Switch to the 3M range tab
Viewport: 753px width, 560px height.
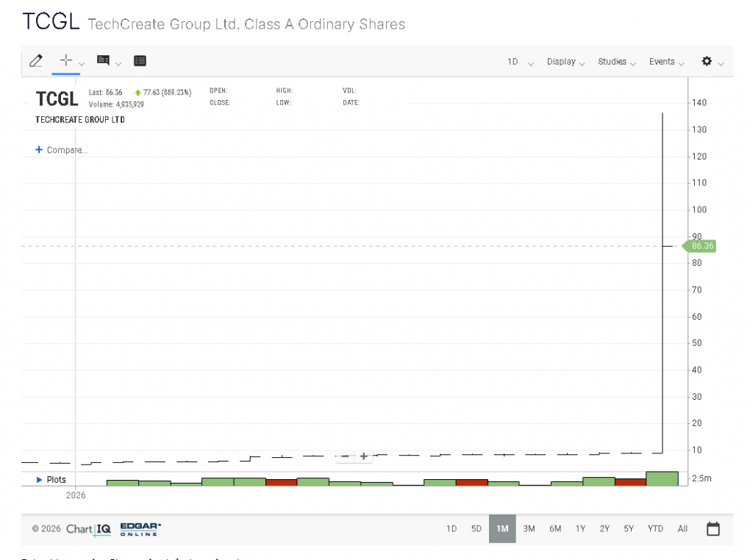click(529, 528)
